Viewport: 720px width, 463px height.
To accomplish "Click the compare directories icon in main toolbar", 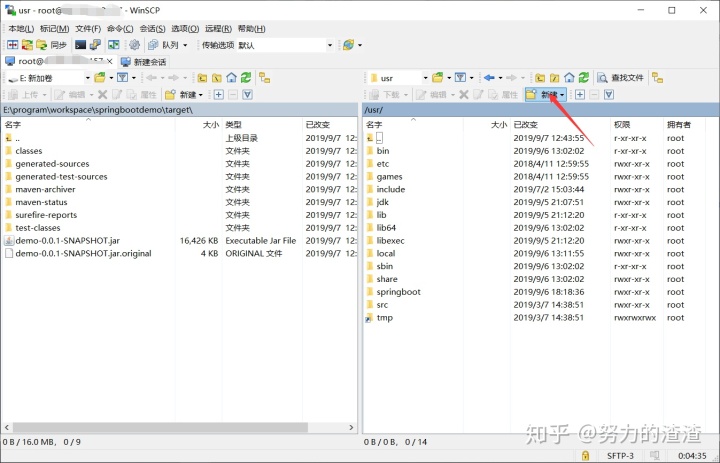I will 12,45.
